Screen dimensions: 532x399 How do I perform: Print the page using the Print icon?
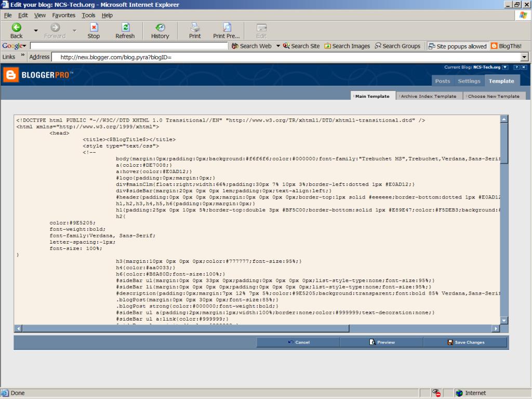195,31
